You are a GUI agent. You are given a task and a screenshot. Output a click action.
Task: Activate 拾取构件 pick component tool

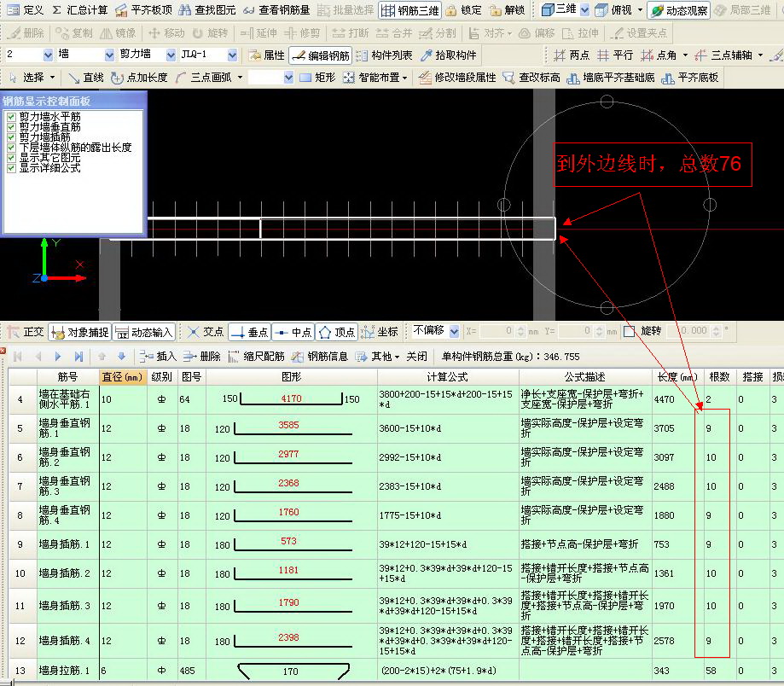[x=449, y=55]
